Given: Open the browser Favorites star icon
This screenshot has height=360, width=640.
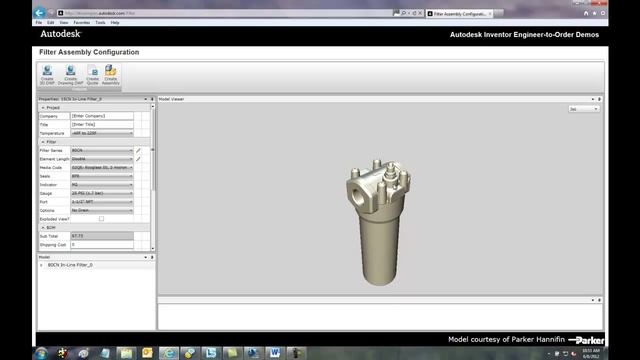Looking at the screenshot, I should click(x=594, y=13).
